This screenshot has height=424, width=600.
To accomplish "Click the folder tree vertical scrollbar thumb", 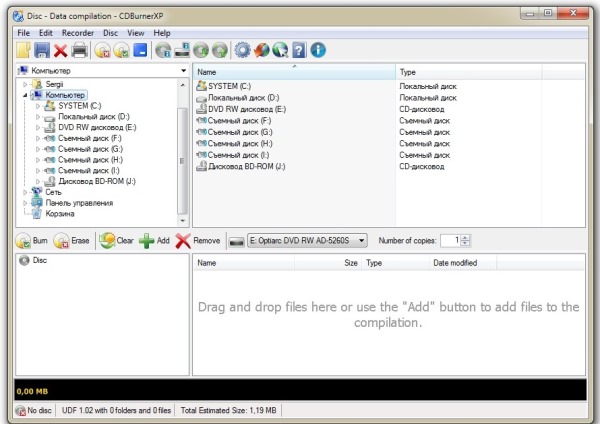I will pyautogui.click(x=183, y=161).
